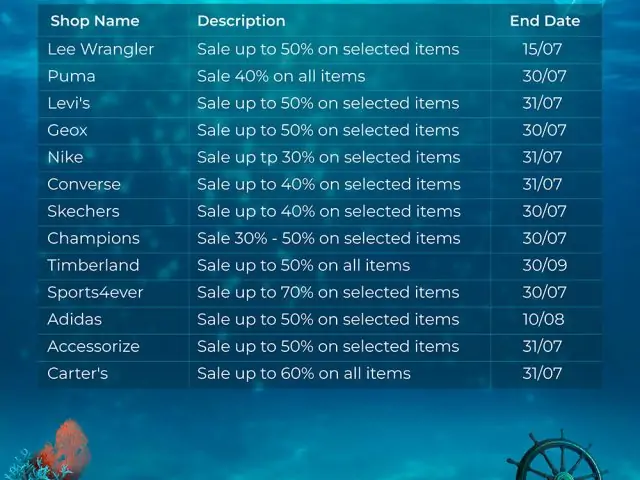Select the Accessorize shop name
Screen dimensions: 640x480
tap(93, 347)
